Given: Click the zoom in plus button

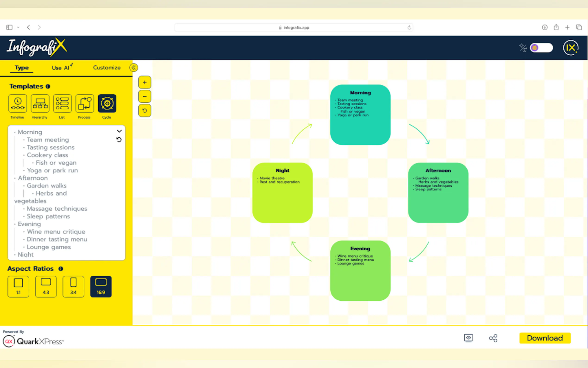Looking at the screenshot, I should tap(145, 82).
